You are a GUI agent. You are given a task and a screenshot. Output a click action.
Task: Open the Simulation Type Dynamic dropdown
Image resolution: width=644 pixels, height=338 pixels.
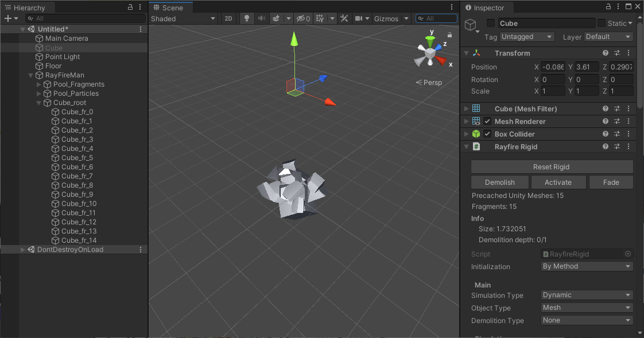click(x=587, y=295)
